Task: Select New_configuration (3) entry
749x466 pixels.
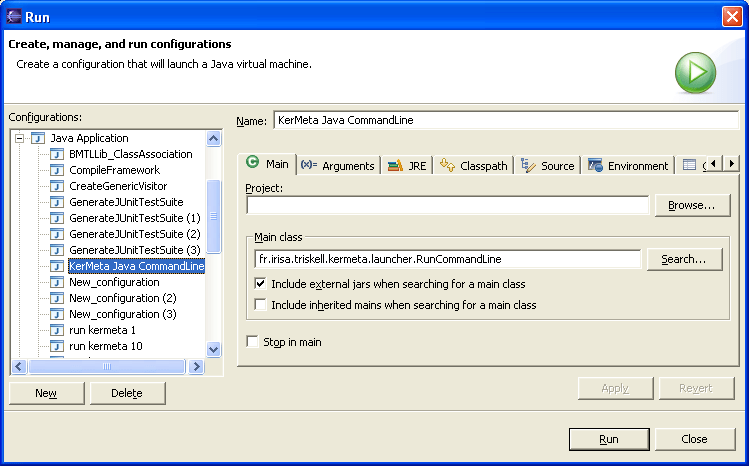Action: coord(123,314)
